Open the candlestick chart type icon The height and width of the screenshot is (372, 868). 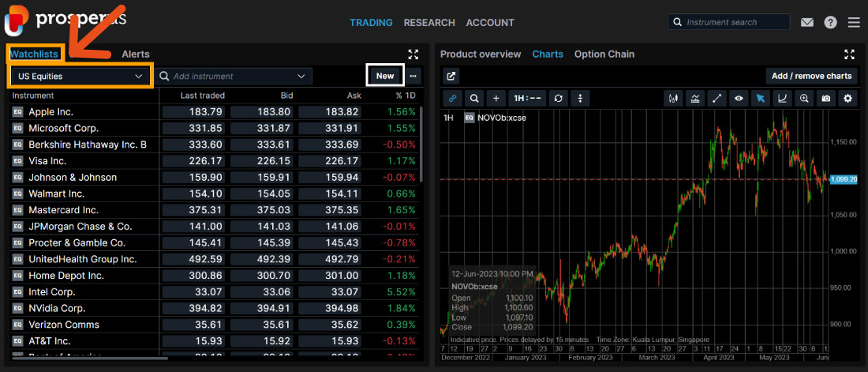[x=673, y=99]
